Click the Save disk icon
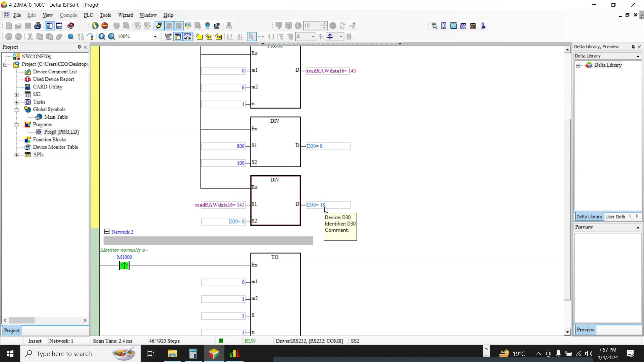Image resolution: width=644 pixels, height=362 pixels. (x=28, y=26)
